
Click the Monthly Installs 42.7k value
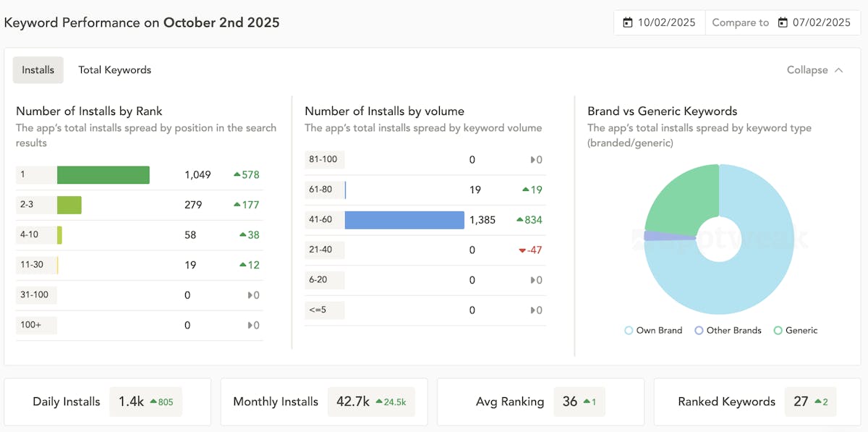coord(353,402)
